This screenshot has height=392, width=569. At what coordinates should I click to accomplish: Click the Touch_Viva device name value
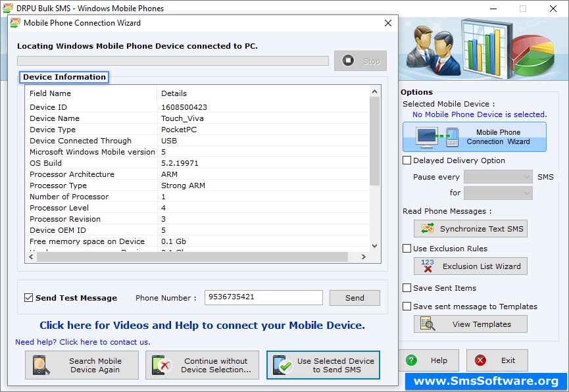pos(182,118)
